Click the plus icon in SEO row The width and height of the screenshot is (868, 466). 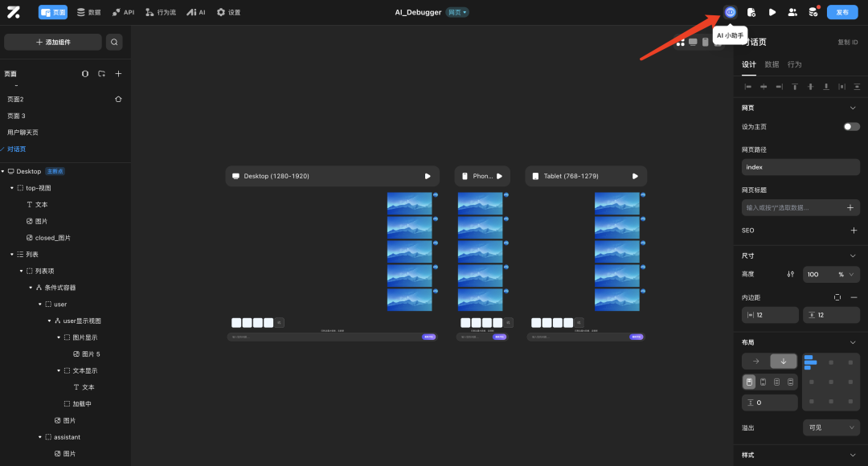pyautogui.click(x=854, y=231)
